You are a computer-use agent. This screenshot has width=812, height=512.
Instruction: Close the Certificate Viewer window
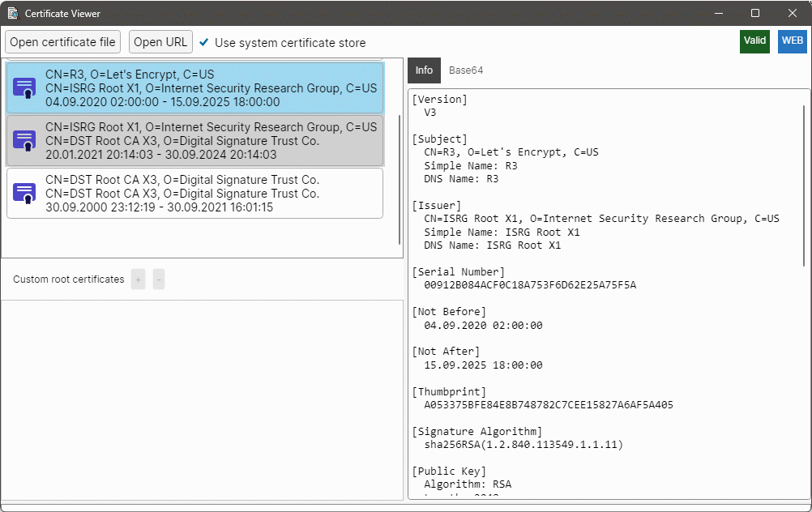793,14
